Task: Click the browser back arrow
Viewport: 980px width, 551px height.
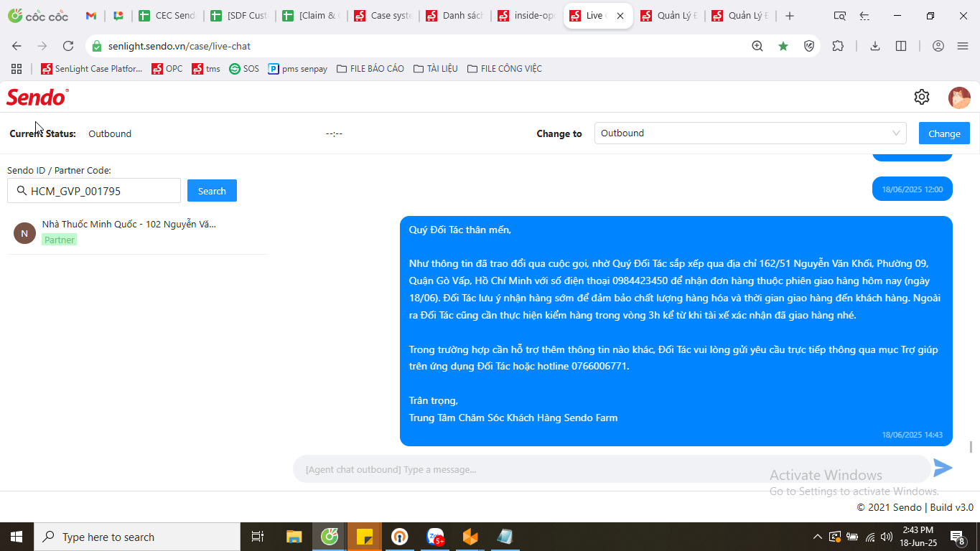Action: [17, 46]
